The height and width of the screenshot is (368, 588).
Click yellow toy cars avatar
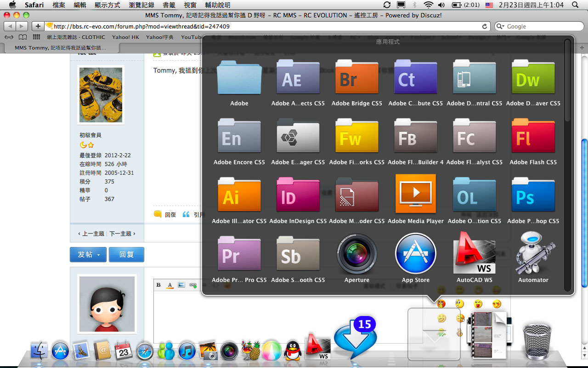coord(101,95)
